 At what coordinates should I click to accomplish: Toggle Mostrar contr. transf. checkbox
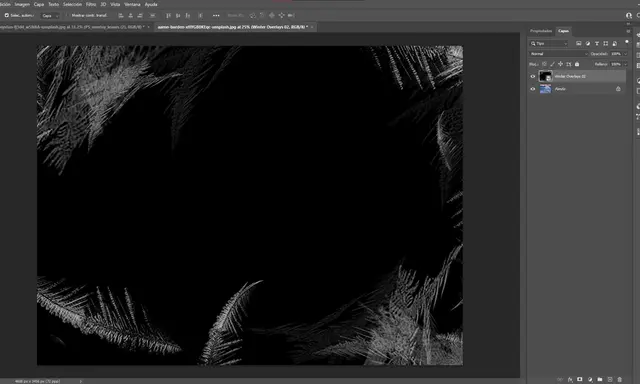tap(67, 16)
